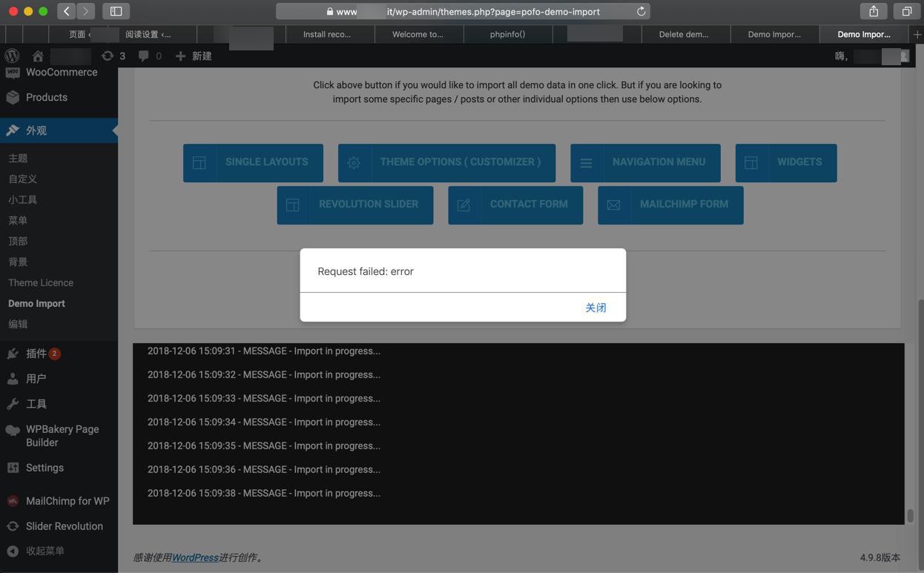Click the 新建 new content button
This screenshot has width=924, height=573.
point(194,56)
